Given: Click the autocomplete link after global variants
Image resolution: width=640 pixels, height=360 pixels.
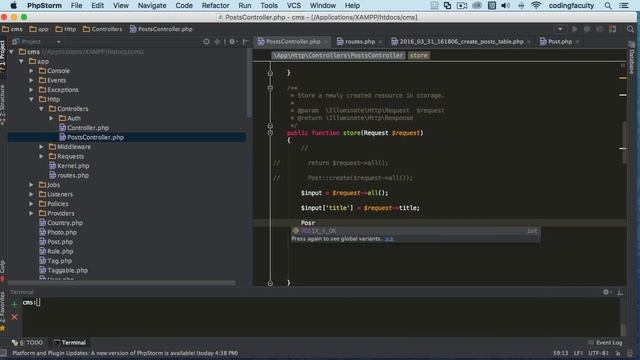Looking at the screenshot, I should click(389, 239).
